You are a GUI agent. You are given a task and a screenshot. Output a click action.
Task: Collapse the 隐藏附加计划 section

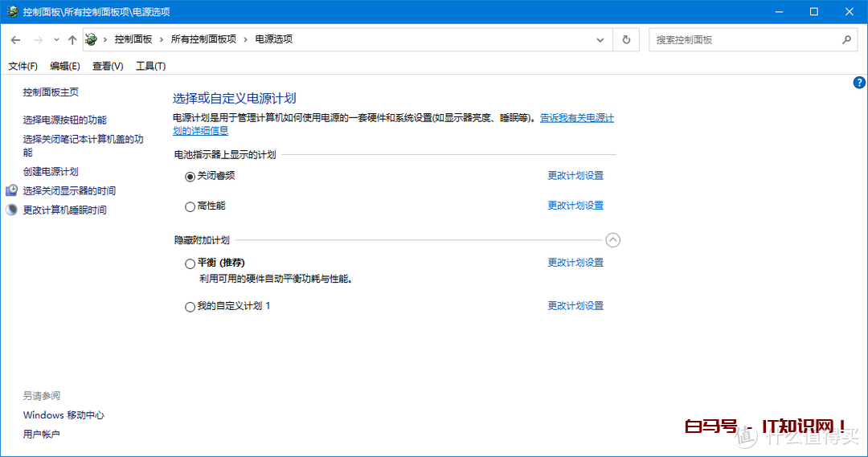[x=612, y=240]
